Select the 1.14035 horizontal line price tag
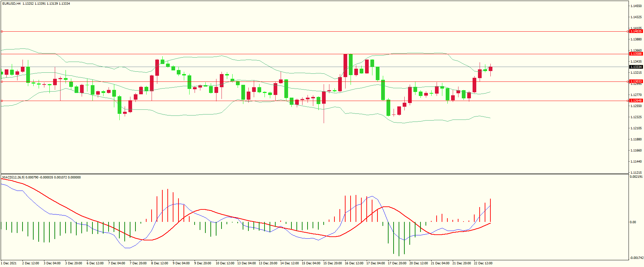The width and height of the screenshot is (644, 267). tap(636, 31)
